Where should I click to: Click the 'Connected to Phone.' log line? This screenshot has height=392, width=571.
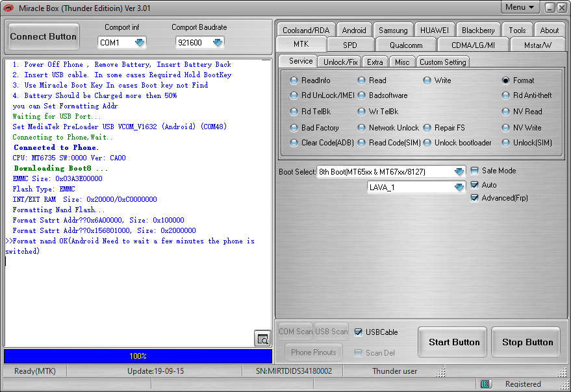coord(56,147)
